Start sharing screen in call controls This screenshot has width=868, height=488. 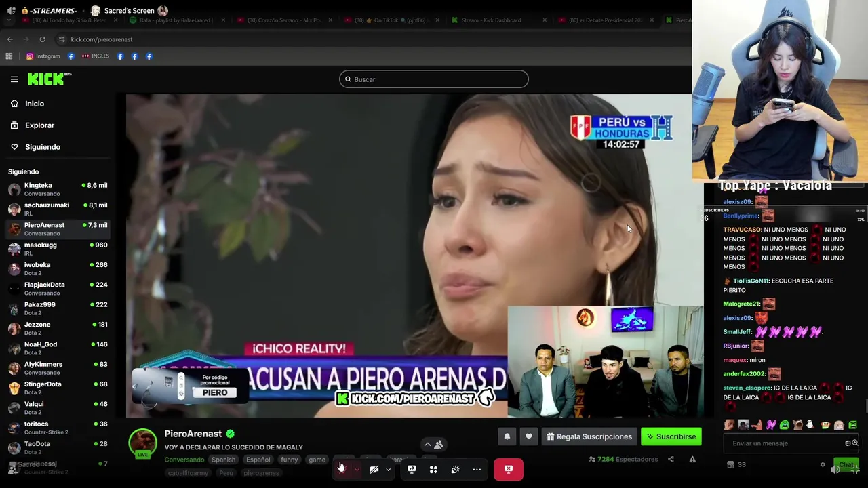412,469
